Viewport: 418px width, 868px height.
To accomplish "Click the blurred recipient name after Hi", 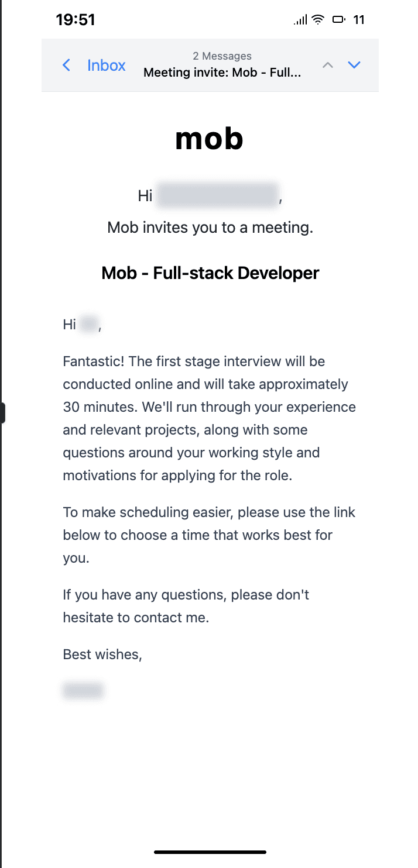I will click(217, 195).
